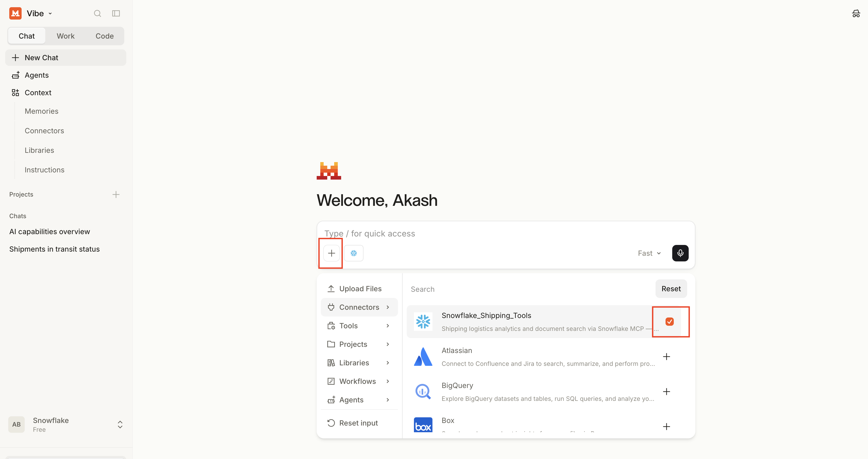Focus the 'Type / for quick access' input
Viewport: 868px width, 459px height.
click(x=506, y=234)
